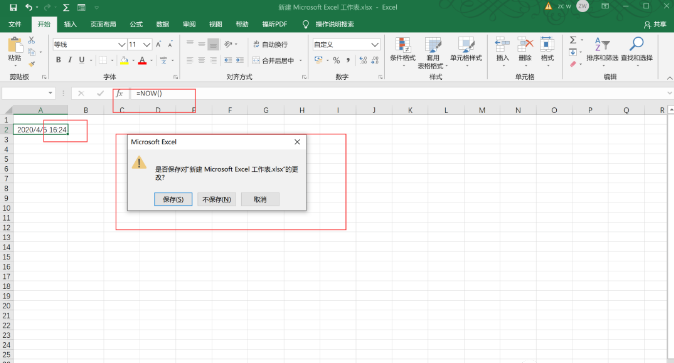Click the AutoSum icon in the editing group
The width and height of the screenshot is (674, 363).
click(x=573, y=40)
